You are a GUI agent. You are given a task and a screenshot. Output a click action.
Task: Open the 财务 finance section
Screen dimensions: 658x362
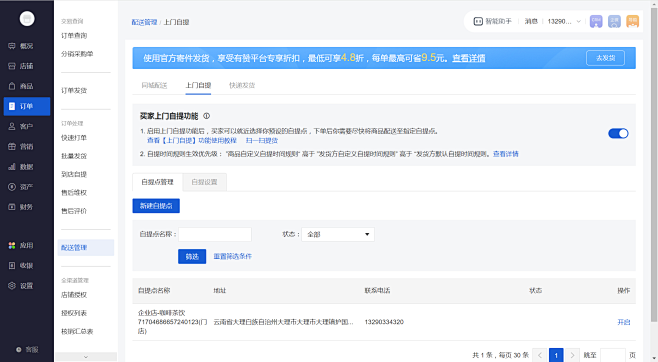[x=21, y=207]
